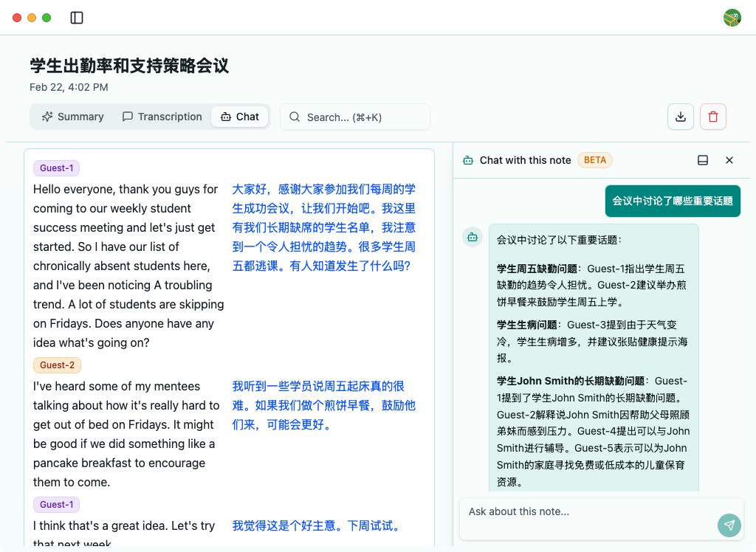Viewport: 756px width, 552px height.
Task: Click the robot icon on Chat tab
Action: coord(226,117)
